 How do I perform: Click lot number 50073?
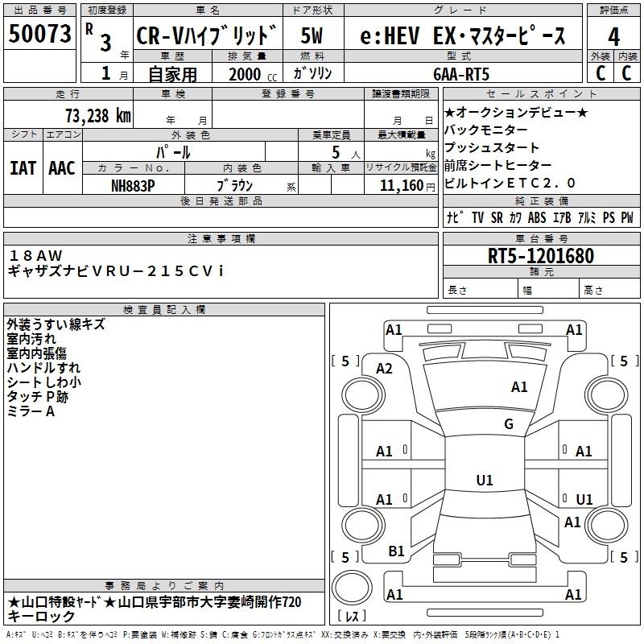coord(39,34)
